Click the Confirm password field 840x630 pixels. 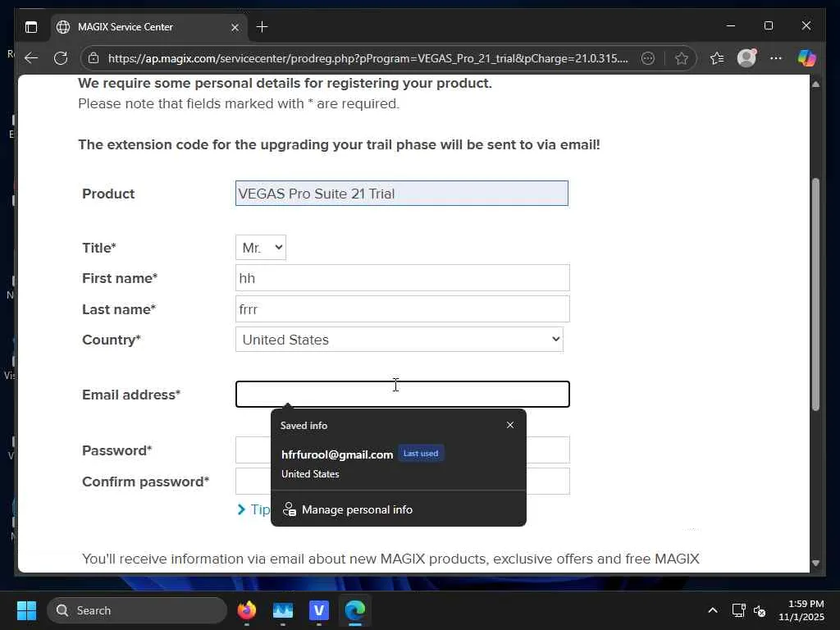402,481
